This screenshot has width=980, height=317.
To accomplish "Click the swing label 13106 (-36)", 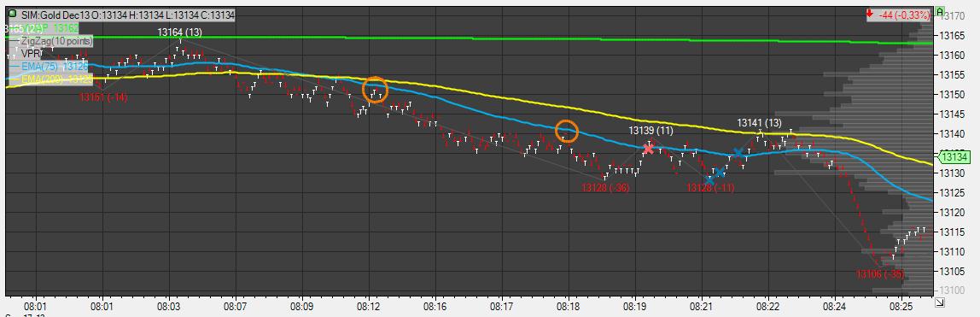I will coord(880,274).
